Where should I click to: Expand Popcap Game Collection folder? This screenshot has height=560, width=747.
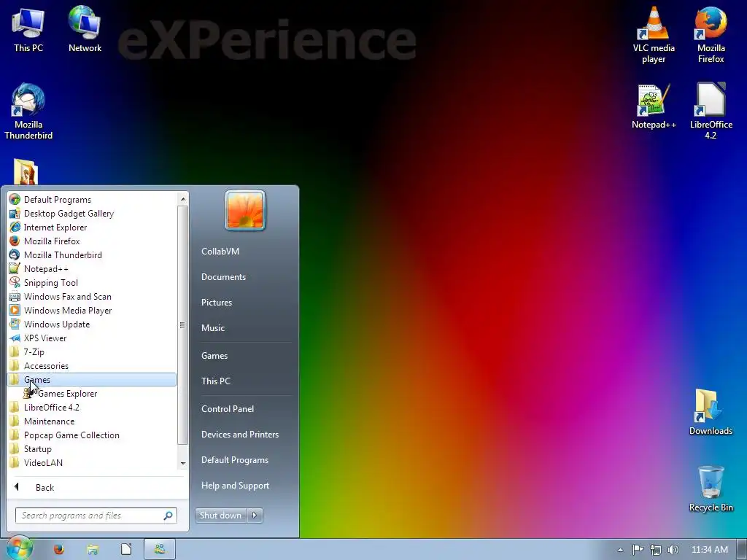pos(92,435)
